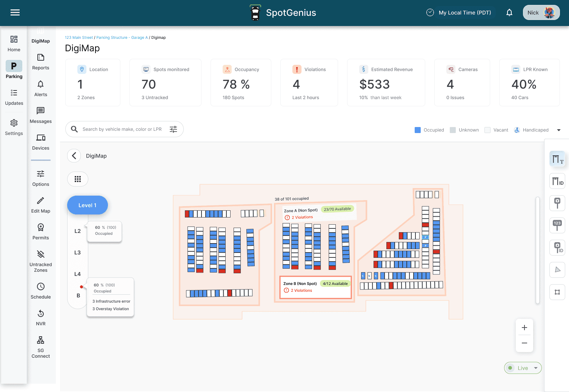Open Devices panel
This screenshot has width=569, height=392.
41,142
